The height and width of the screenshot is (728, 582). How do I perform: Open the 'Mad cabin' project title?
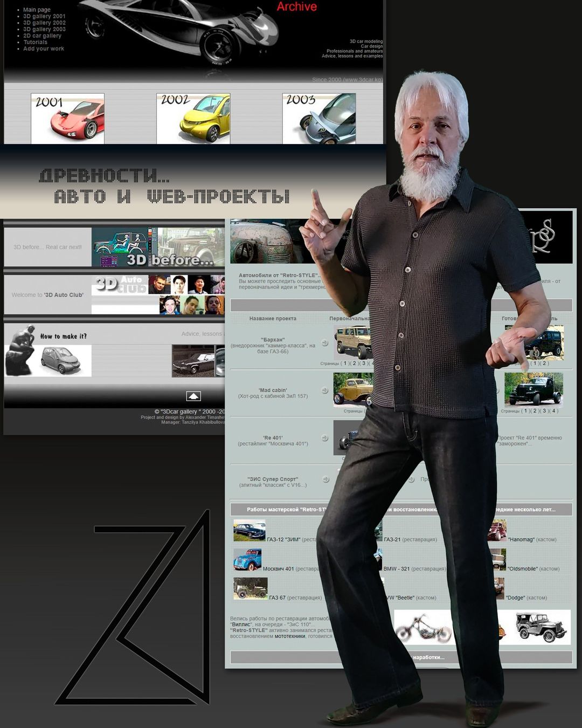[273, 390]
